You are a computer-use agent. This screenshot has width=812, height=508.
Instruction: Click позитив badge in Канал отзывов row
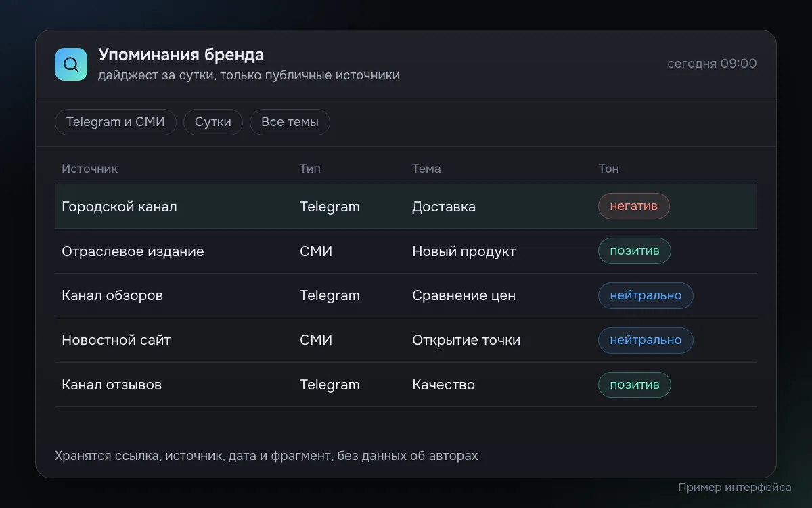coord(635,385)
